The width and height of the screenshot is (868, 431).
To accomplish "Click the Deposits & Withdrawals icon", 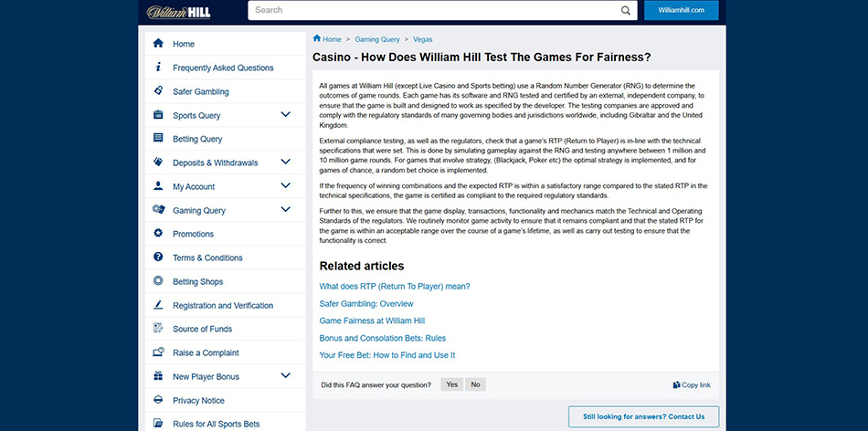I will [158, 163].
